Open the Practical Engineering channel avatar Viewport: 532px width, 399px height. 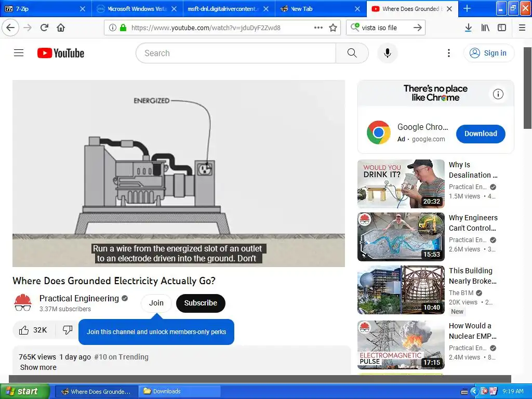(x=23, y=303)
